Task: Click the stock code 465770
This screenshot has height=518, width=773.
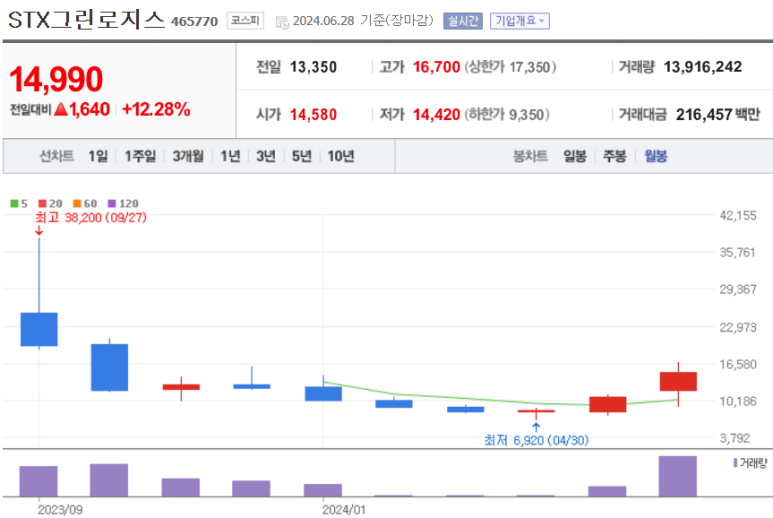Action: click(194, 22)
